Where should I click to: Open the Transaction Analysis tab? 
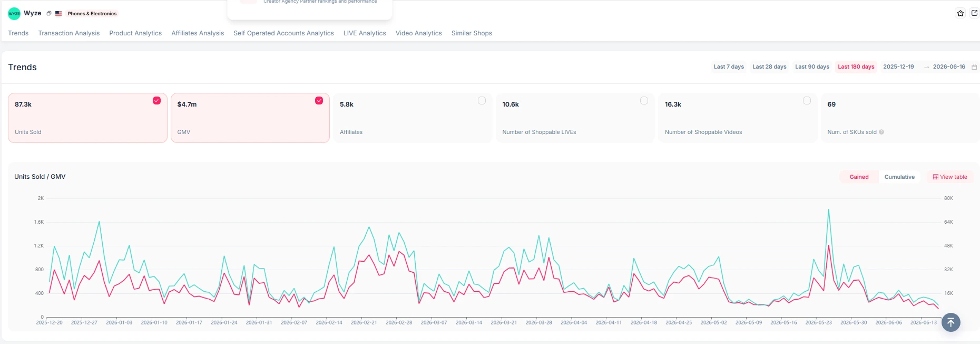(69, 33)
